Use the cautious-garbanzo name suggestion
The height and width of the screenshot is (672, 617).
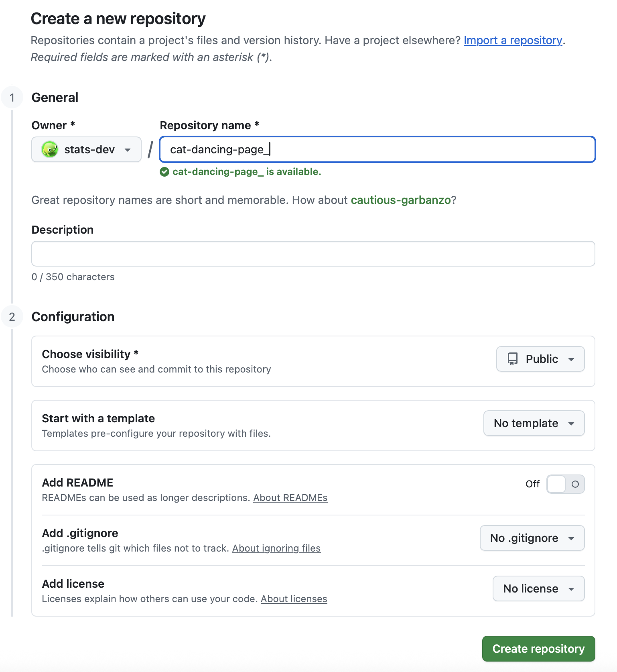tap(400, 200)
